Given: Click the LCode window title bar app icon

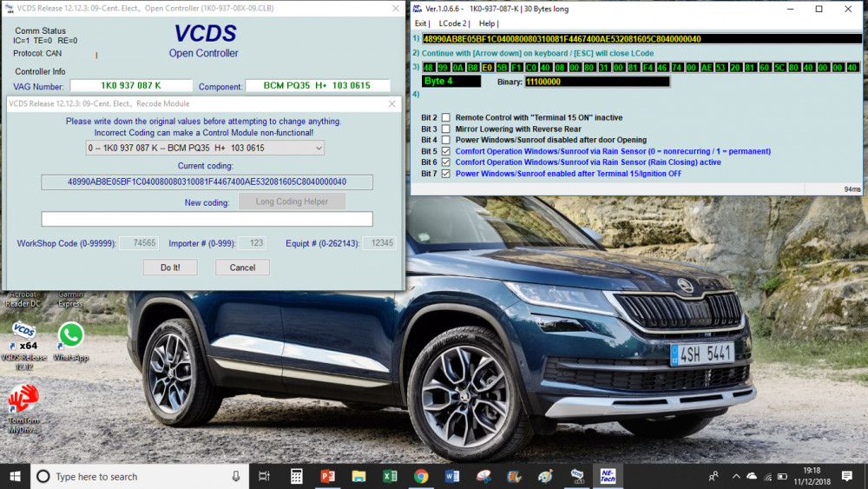Looking at the screenshot, I should point(418,9).
